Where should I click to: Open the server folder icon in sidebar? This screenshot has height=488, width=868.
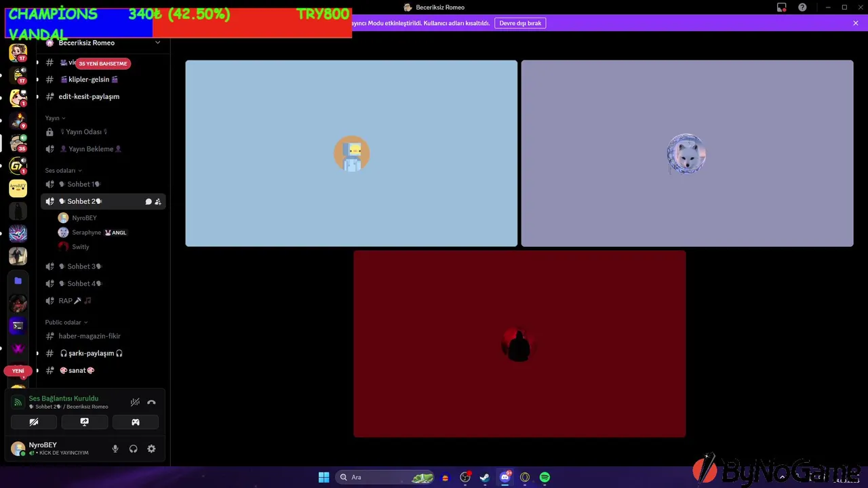click(18, 281)
